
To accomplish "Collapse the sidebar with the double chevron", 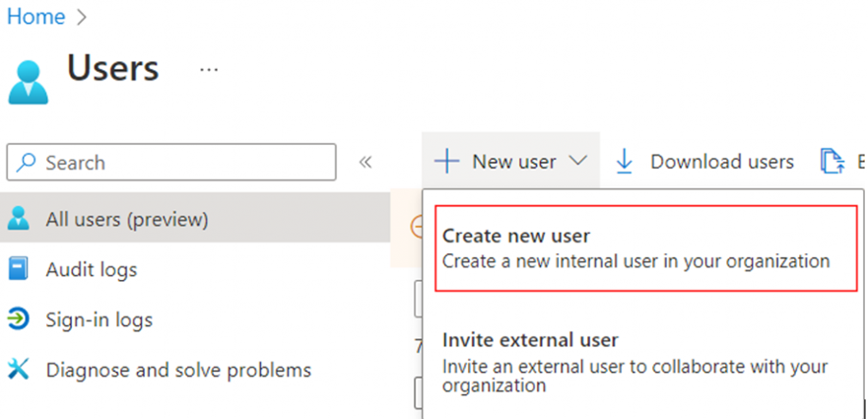I will (365, 163).
